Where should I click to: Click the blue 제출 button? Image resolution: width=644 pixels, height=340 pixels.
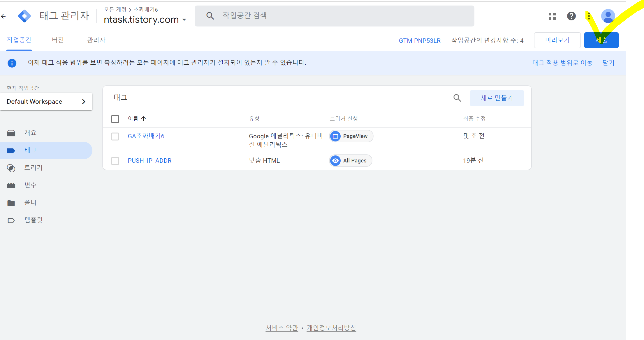tap(601, 40)
